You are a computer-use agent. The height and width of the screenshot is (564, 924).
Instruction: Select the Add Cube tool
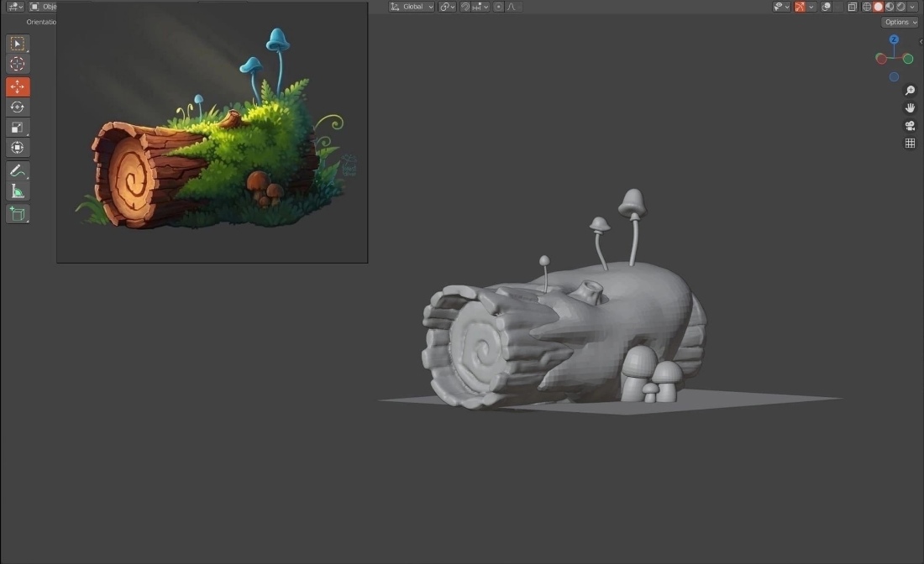17,214
